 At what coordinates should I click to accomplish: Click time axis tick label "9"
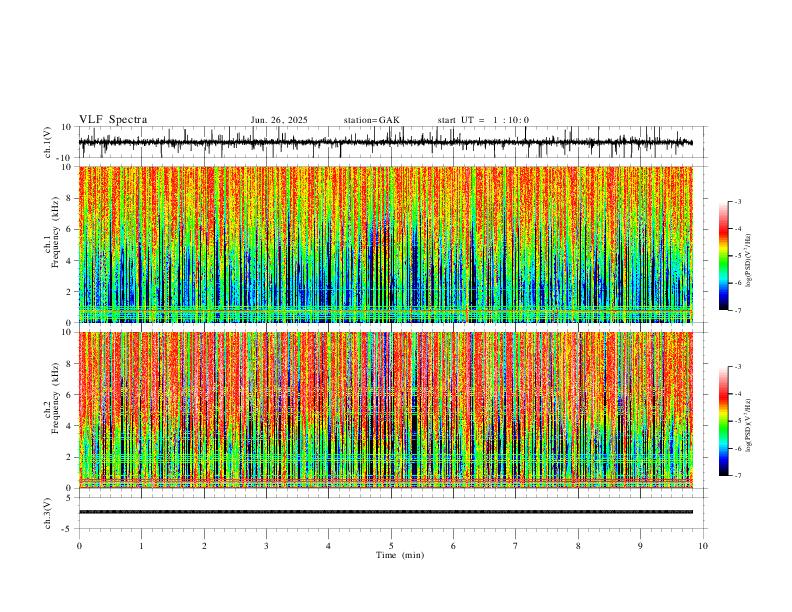click(x=640, y=546)
